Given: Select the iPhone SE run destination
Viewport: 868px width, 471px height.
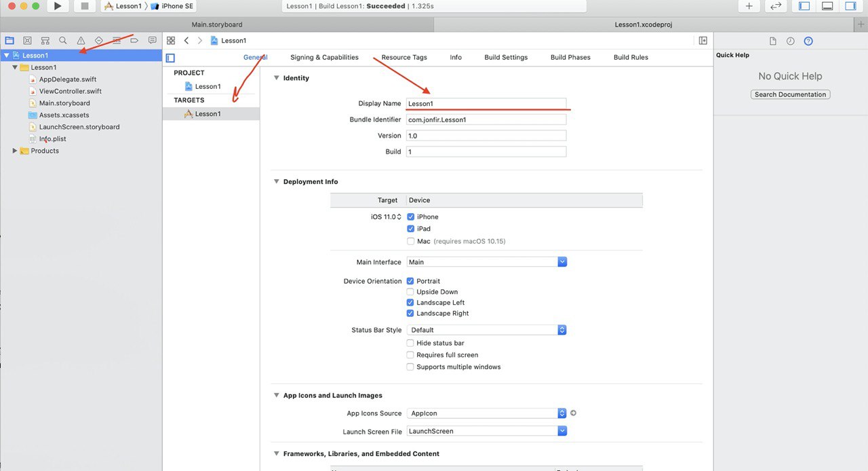Looking at the screenshot, I should pyautogui.click(x=172, y=6).
